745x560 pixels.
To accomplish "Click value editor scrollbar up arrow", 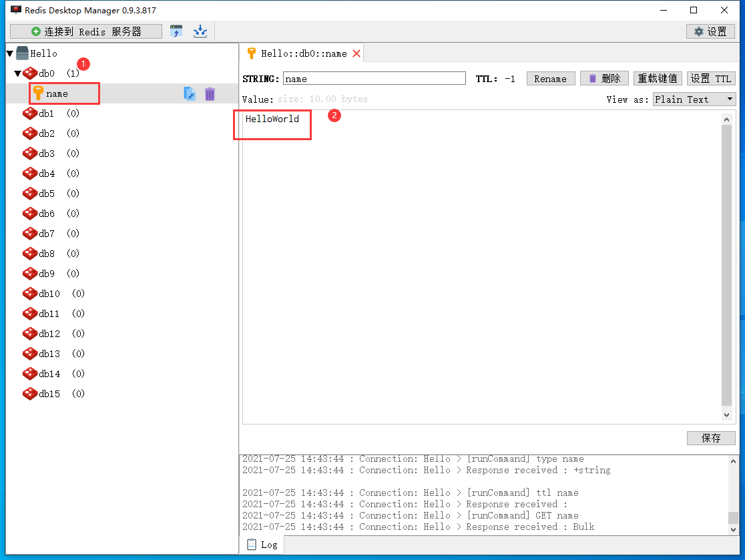I will [726, 119].
